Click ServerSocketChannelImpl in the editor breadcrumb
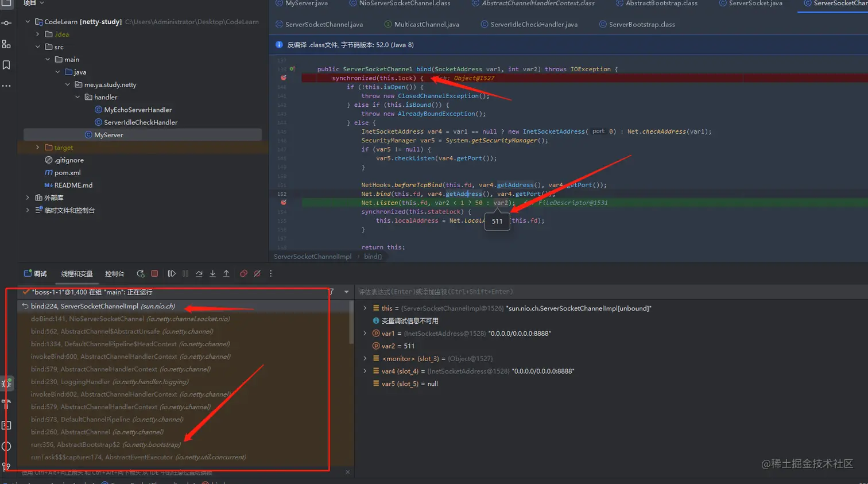The width and height of the screenshot is (868, 484). (x=312, y=257)
